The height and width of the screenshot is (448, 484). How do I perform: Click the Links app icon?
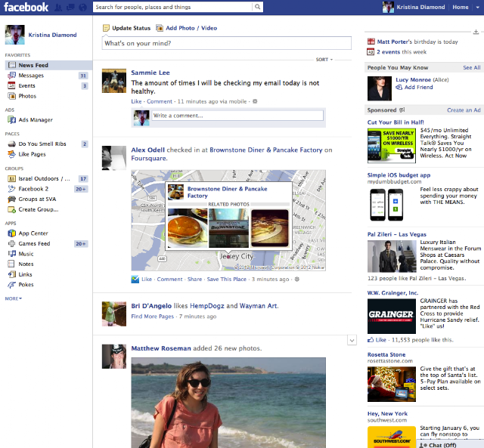click(12, 274)
